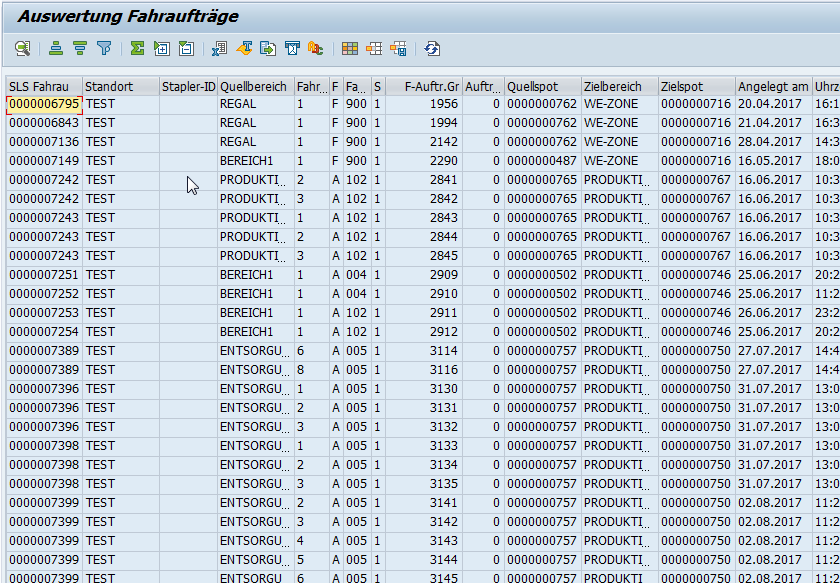Click the Angelegt am column header
This screenshot has height=583, width=840.
pos(773,87)
